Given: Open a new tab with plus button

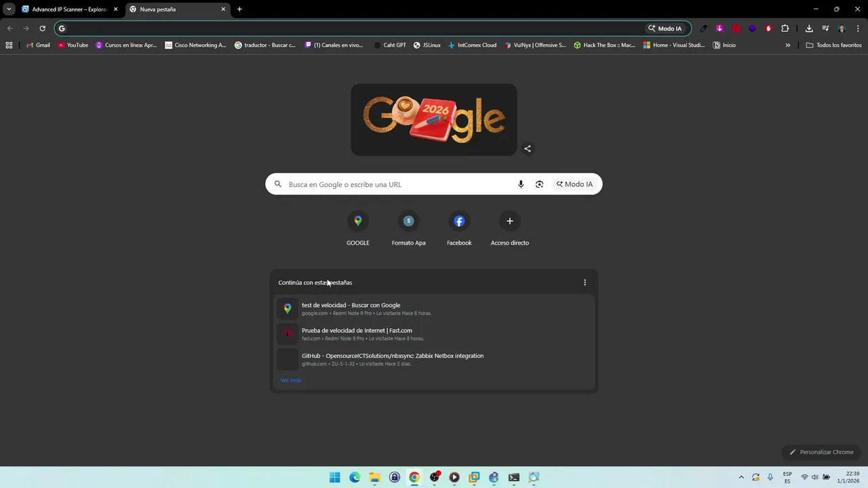Looking at the screenshot, I should pos(239,9).
